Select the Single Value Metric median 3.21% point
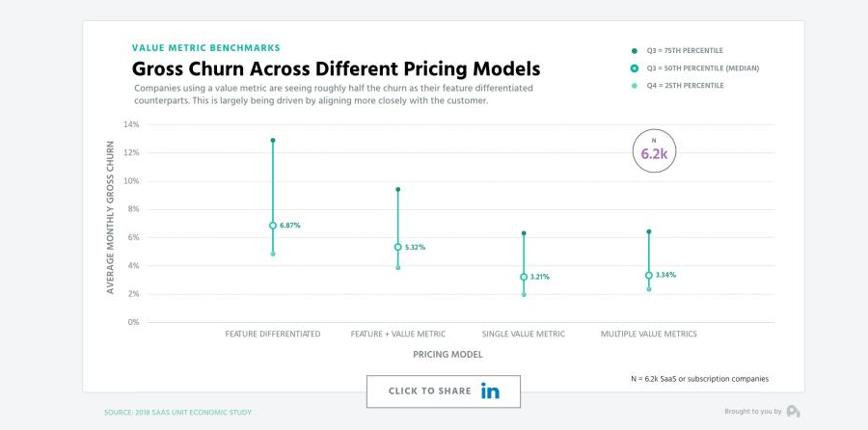Image resolution: width=868 pixels, height=430 pixels. 524,277
